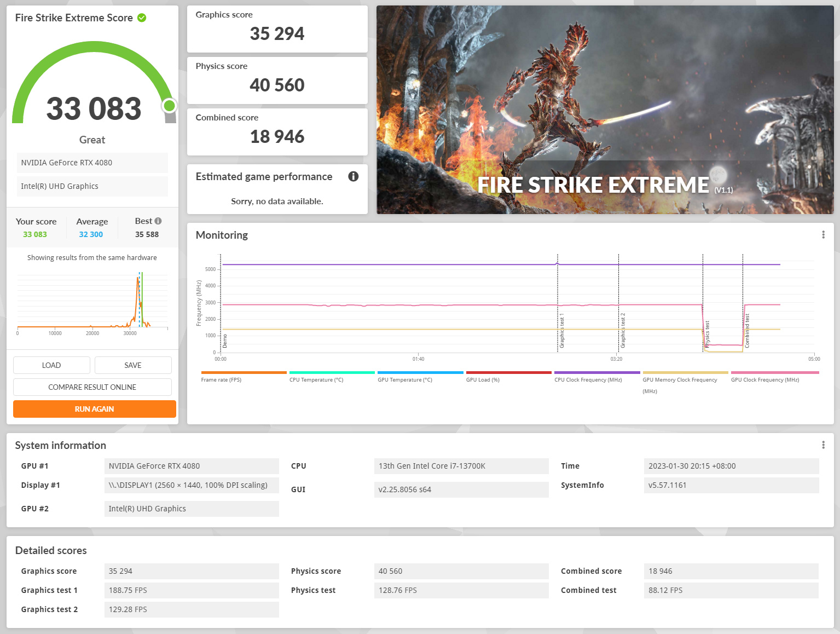Click the NVIDIA GeForce RTX 4080 label under the gauge

(x=92, y=163)
